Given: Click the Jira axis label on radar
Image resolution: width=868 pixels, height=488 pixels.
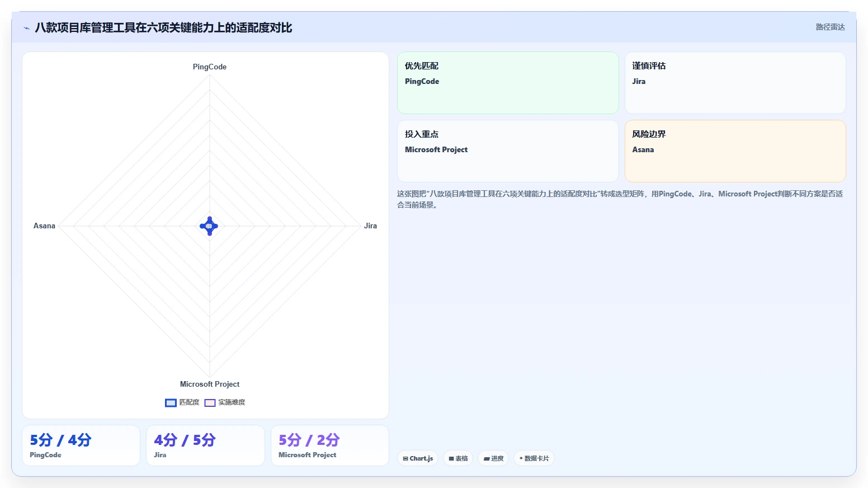Looking at the screenshot, I should [370, 226].
